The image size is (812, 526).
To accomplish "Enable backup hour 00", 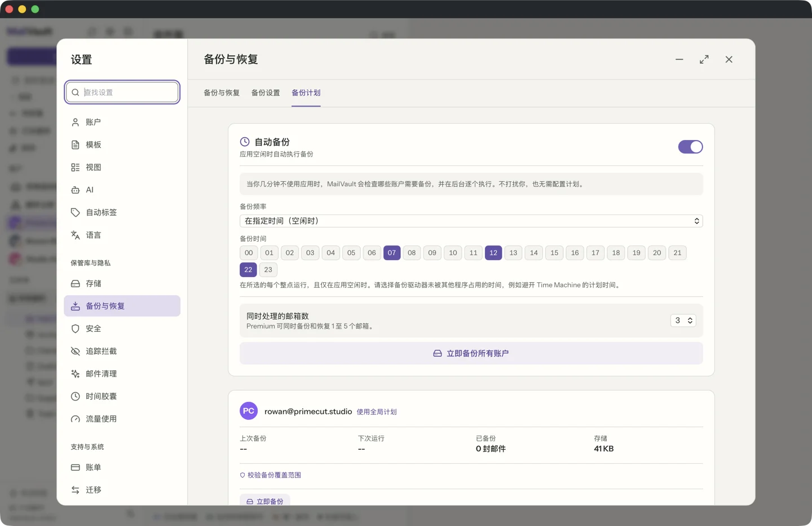I will [x=249, y=253].
